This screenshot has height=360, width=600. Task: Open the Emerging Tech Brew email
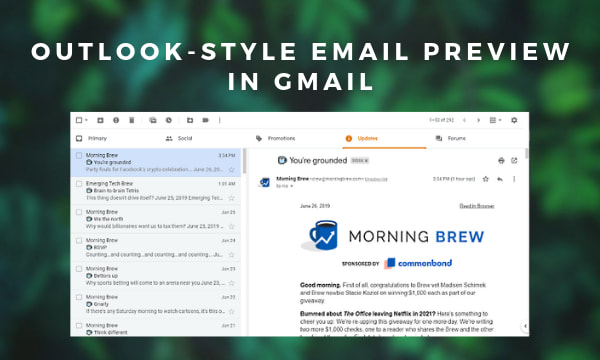tap(156, 191)
